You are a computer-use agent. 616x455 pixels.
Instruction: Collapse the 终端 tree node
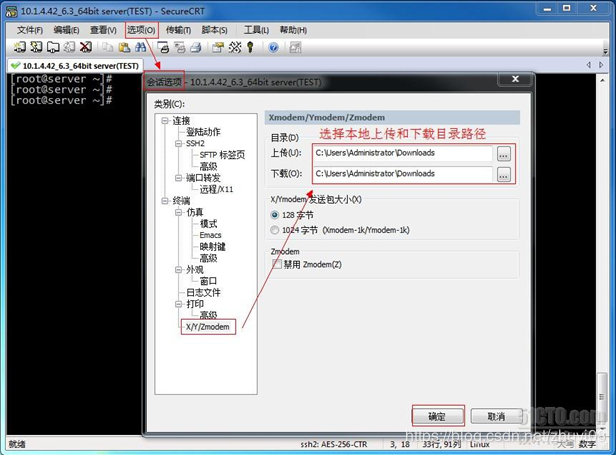click(x=165, y=201)
